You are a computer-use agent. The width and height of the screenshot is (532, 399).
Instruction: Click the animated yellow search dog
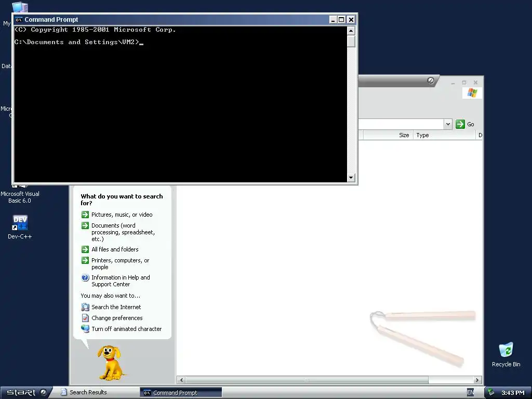(x=110, y=362)
